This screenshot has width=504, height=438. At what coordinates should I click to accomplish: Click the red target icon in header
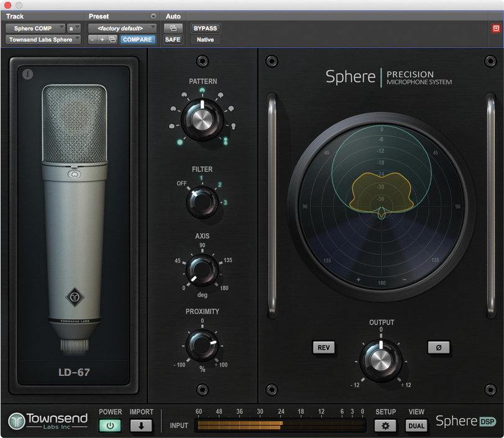point(495,29)
